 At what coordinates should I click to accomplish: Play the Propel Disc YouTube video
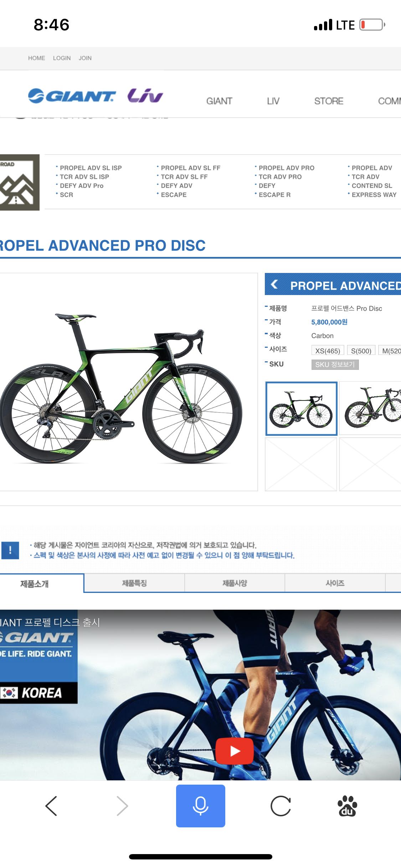(x=235, y=751)
